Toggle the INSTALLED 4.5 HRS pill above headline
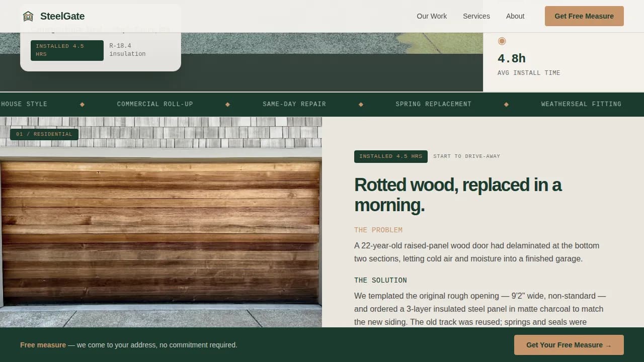Viewport: 644px width, 362px height. [x=391, y=156]
